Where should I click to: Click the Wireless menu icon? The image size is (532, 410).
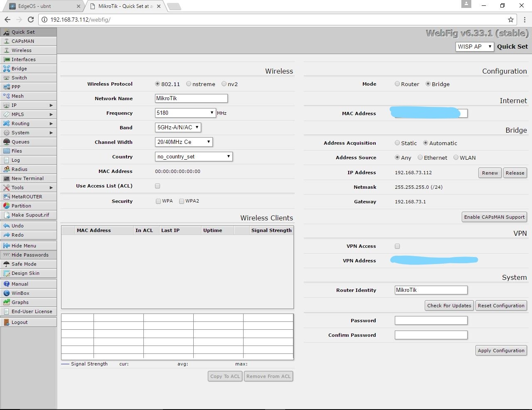(x=6, y=50)
